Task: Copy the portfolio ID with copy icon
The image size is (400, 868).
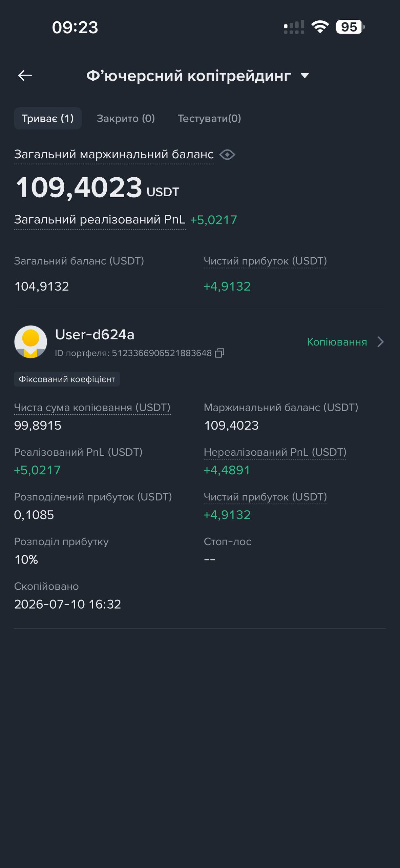Action: pos(220,353)
